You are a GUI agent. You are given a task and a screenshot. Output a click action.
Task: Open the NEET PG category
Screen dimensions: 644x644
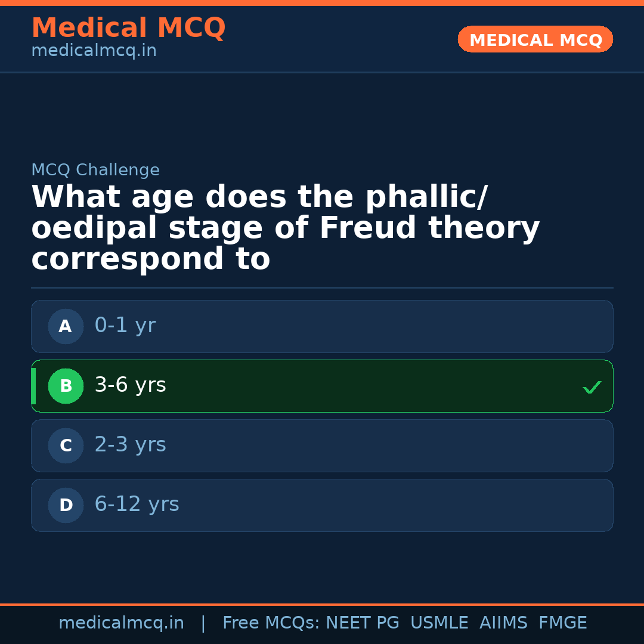(362, 622)
